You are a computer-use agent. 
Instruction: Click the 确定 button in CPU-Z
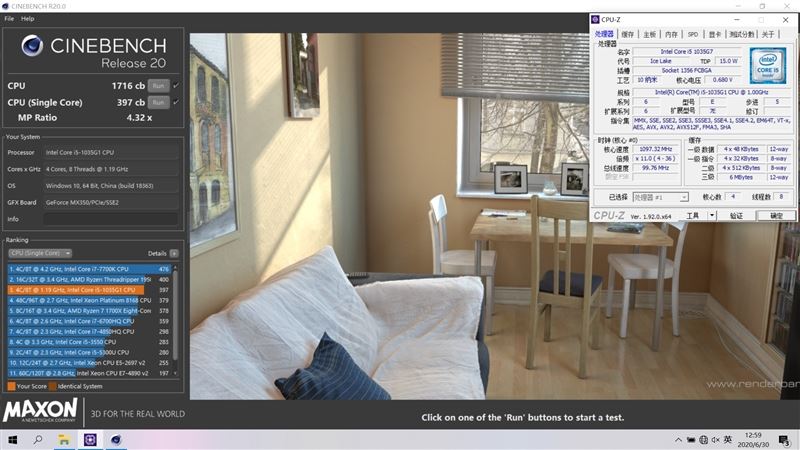pyautogui.click(x=776, y=216)
